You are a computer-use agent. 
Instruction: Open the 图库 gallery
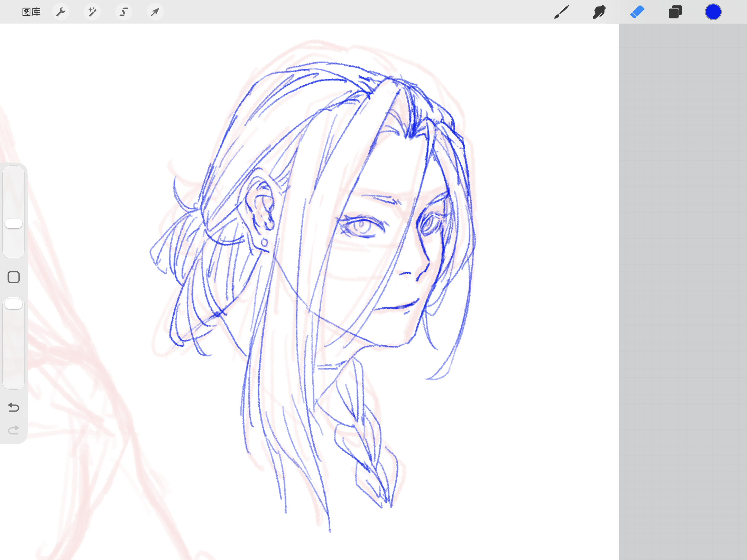coord(31,12)
